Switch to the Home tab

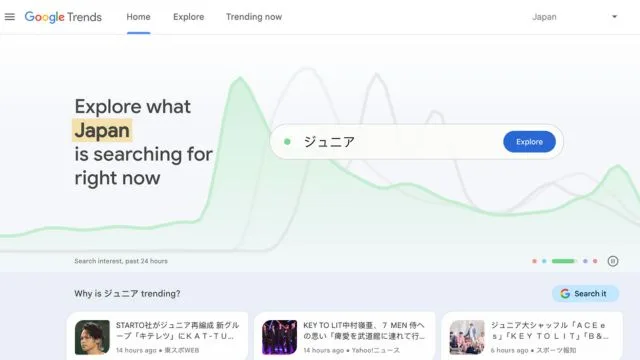coord(138,17)
